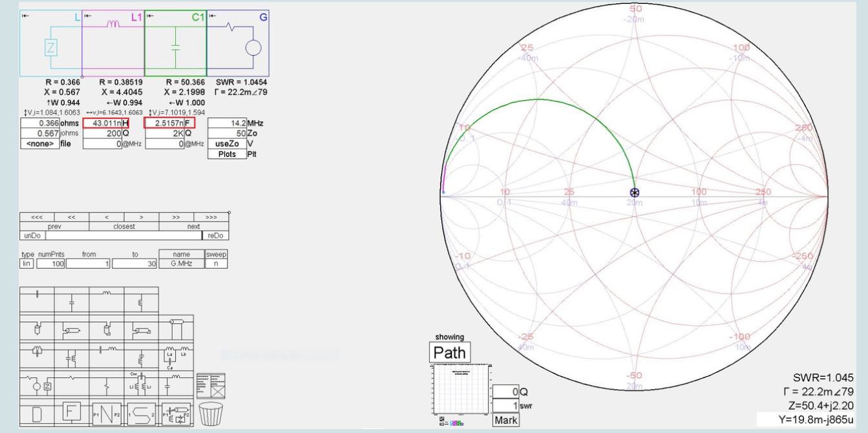The width and height of the screenshot is (868, 433).
Task: Toggle the lin sweep type
Action: (26, 264)
